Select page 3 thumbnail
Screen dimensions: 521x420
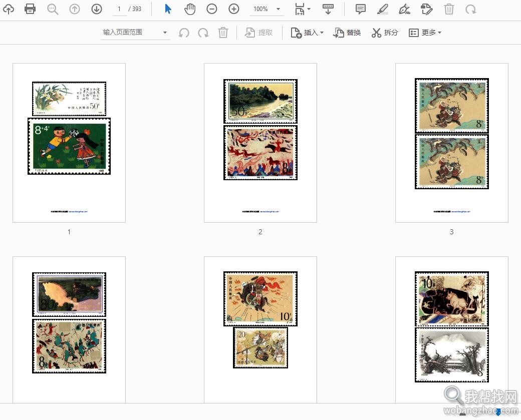pos(452,143)
